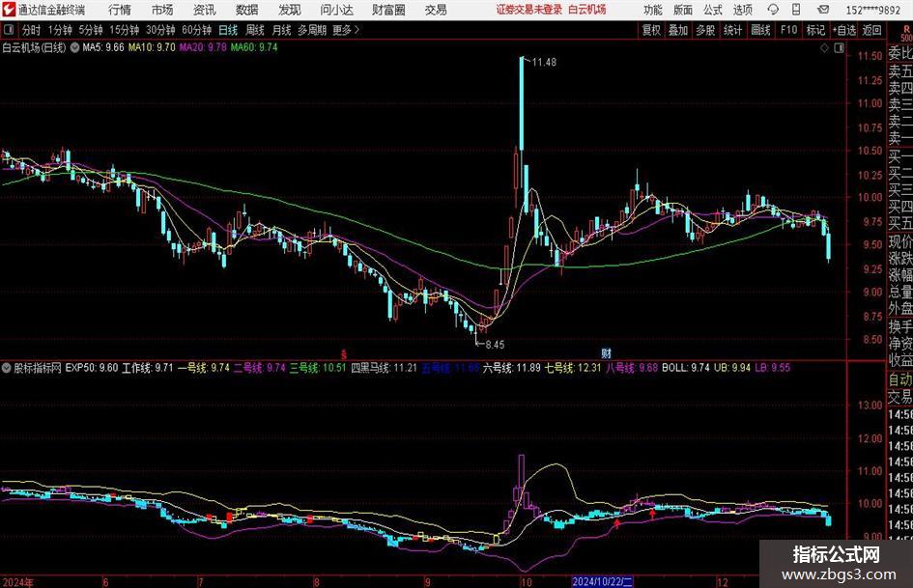Open the 版面 menu

coord(682,10)
